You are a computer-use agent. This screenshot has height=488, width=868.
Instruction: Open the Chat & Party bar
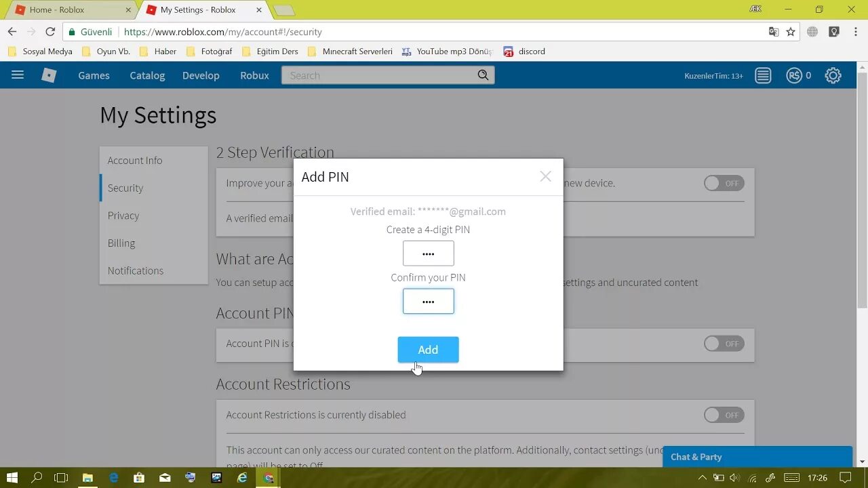coord(757,457)
